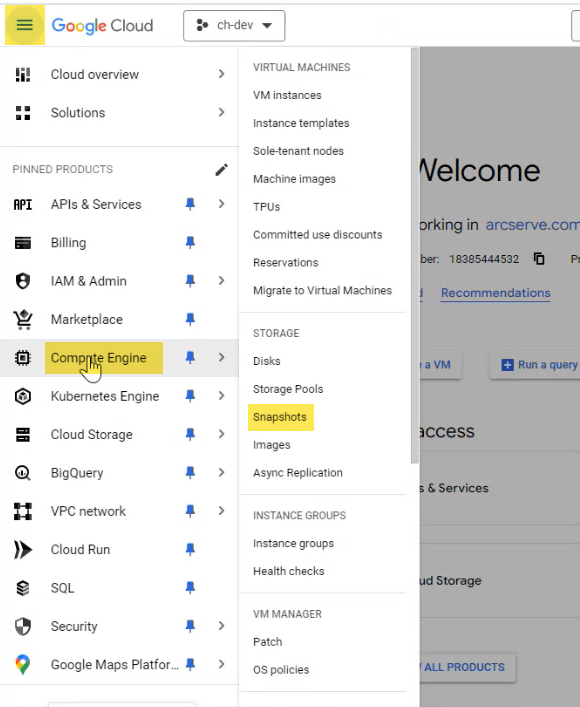580x707 pixels.
Task: Click the Cloud Run arrows icon
Action: pos(23,550)
